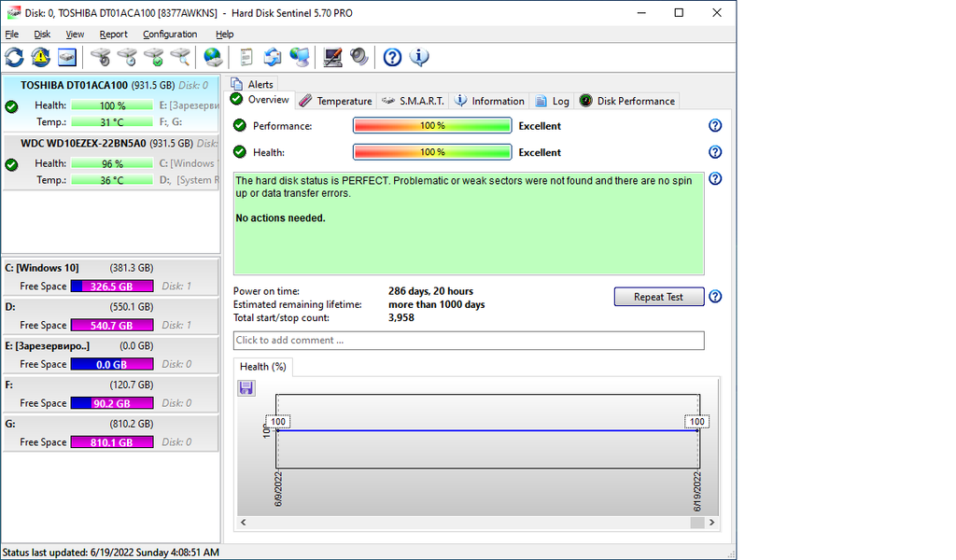Switch to the Temperature tab

tap(336, 101)
